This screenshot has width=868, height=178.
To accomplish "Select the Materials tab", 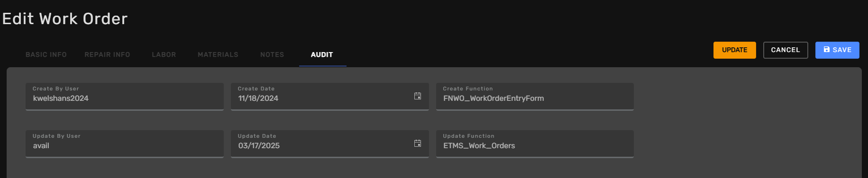I will [218, 54].
